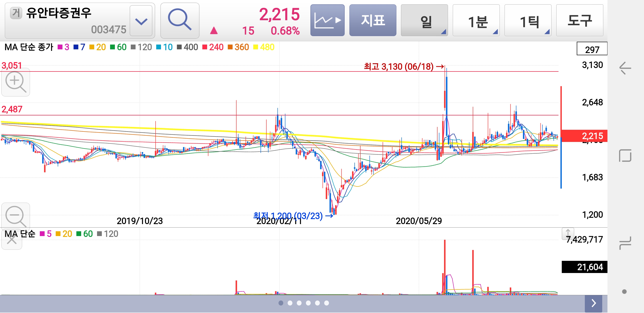The width and height of the screenshot is (644, 313).
Task: Click the 도구 tools button
Action: click(x=580, y=20)
